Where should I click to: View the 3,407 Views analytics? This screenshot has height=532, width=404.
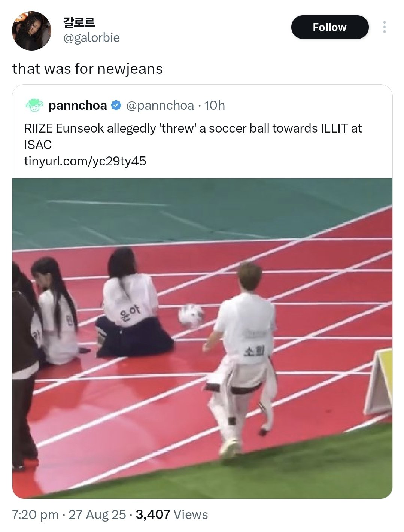point(172,514)
